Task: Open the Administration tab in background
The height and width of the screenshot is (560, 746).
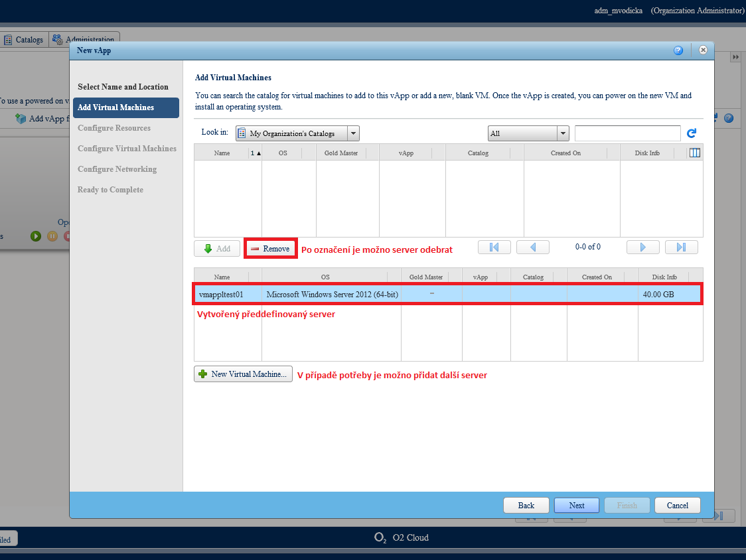Action: tap(84, 39)
